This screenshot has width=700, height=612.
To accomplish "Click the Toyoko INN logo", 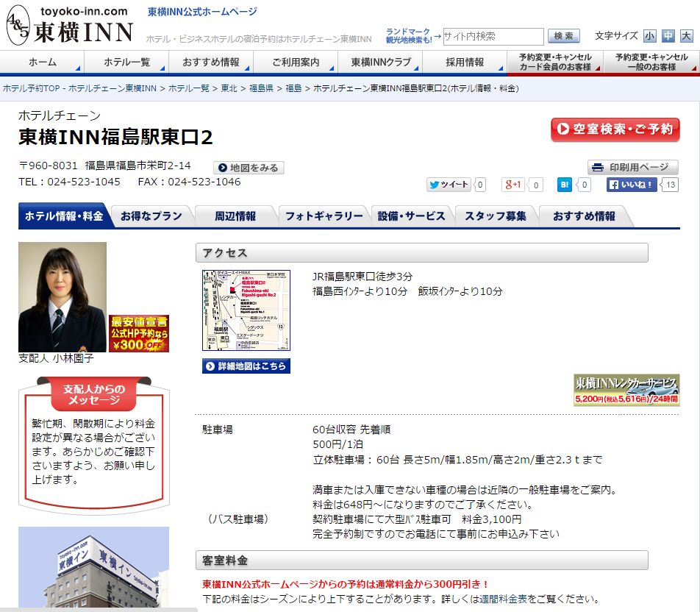I will click(x=70, y=26).
